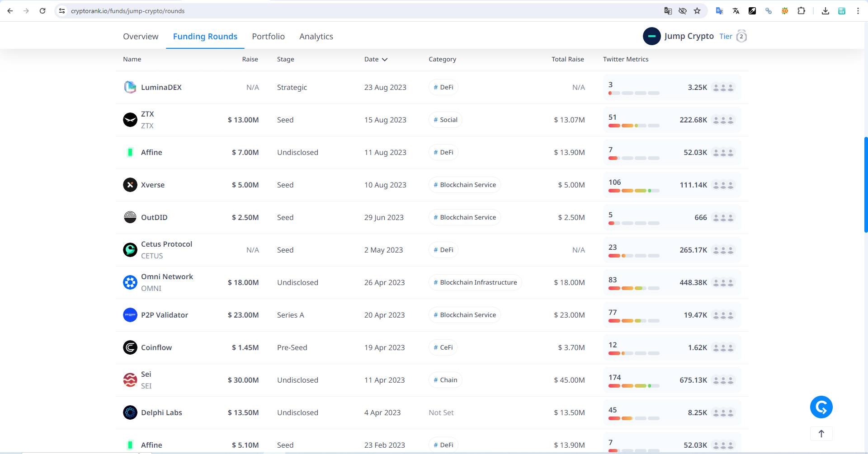This screenshot has width=868, height=454.
Task: Click the Twitter Metrics column header
Action: pos(626,59)
